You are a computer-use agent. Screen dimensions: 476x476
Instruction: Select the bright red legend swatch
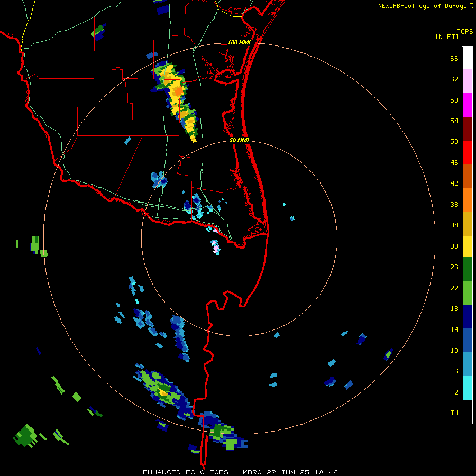(467, 153)
